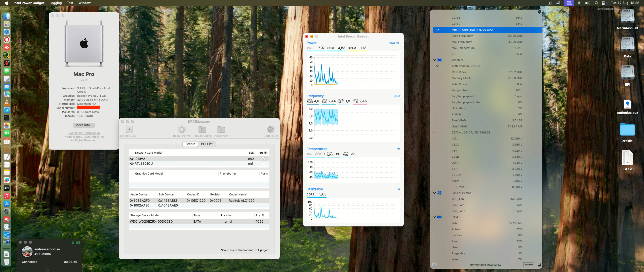The width and height of the screenshot is (644, 272).
Task: Click Bluetooth icon in menu bar
Action: 579,3
